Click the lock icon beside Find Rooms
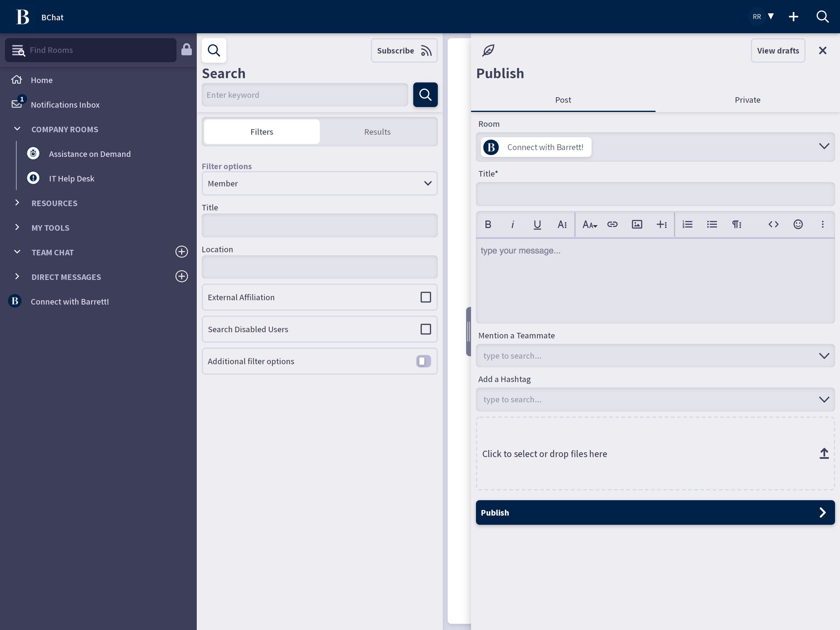This screenshot has width=840, height=630. tap(186, 50)
